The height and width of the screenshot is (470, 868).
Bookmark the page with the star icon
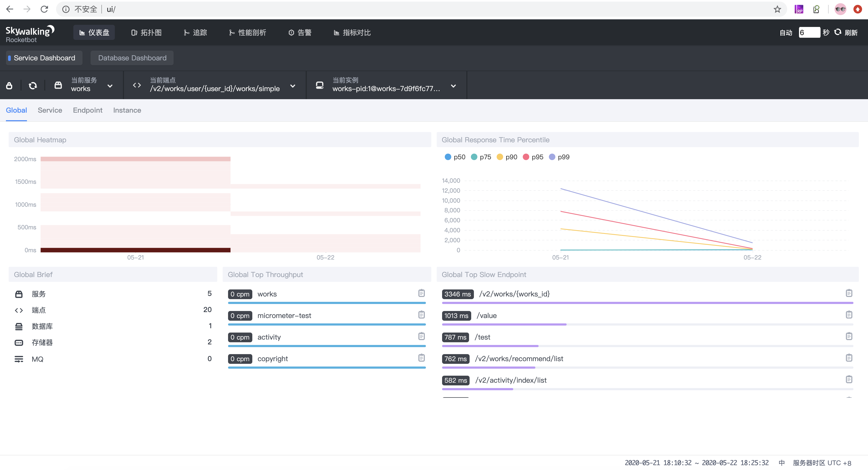[x=777, y=9]
